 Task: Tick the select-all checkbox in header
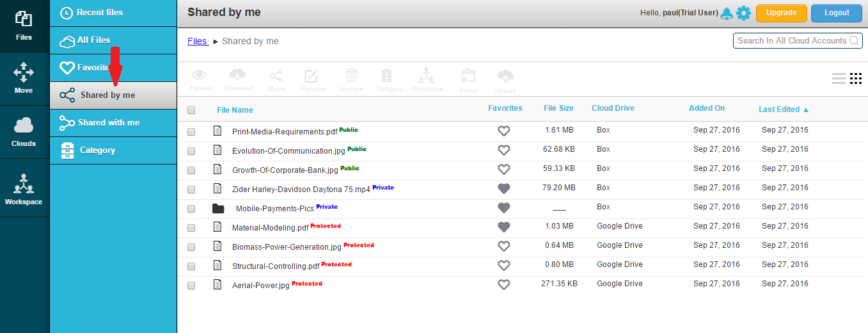click(x=191, y=110)
